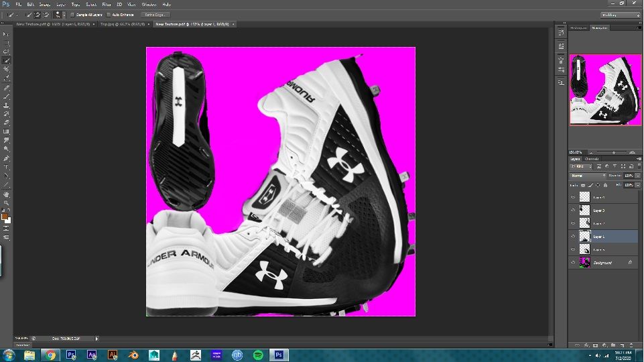644x362 pixels.
Task: Select the Pen tool
Action: (6, 158)
